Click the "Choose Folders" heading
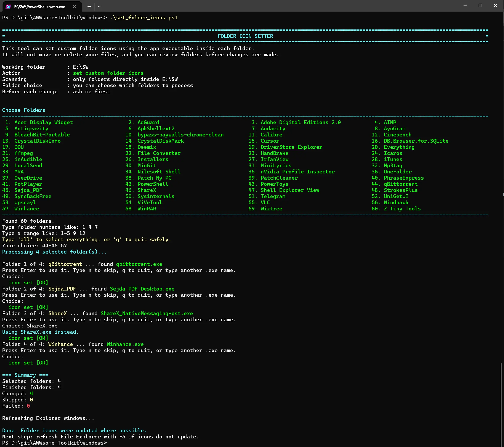Screen dimensions: 504x447 [x=24, y=110]
